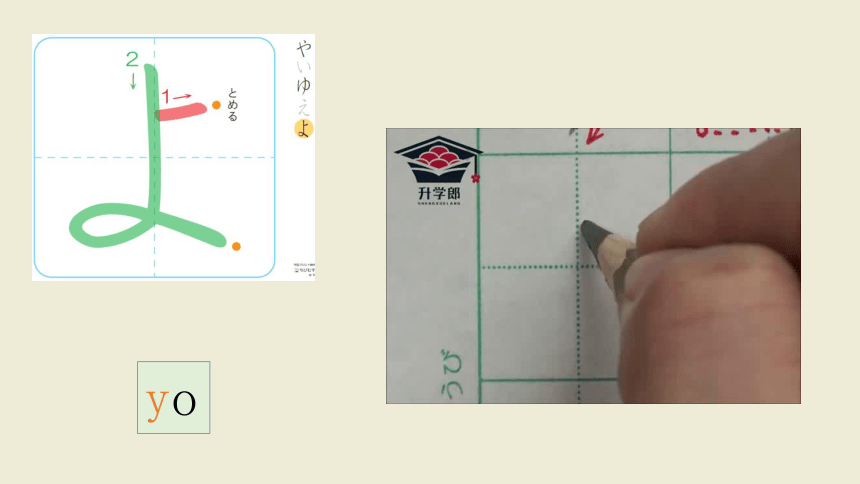The image size is (860, 484).
Task: Click the red first stroke of よ
Action: [x=181, y=111]
